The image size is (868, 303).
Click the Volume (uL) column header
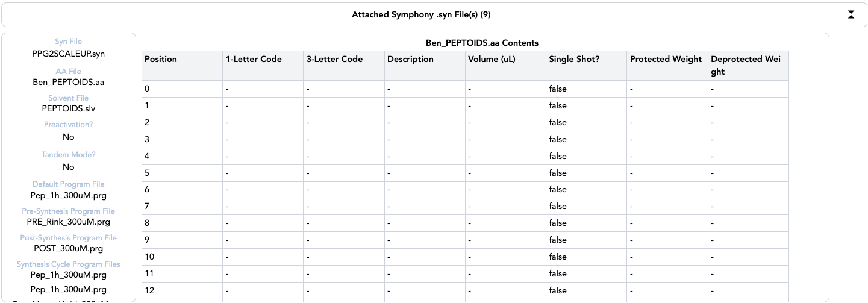tap(492, 59)
